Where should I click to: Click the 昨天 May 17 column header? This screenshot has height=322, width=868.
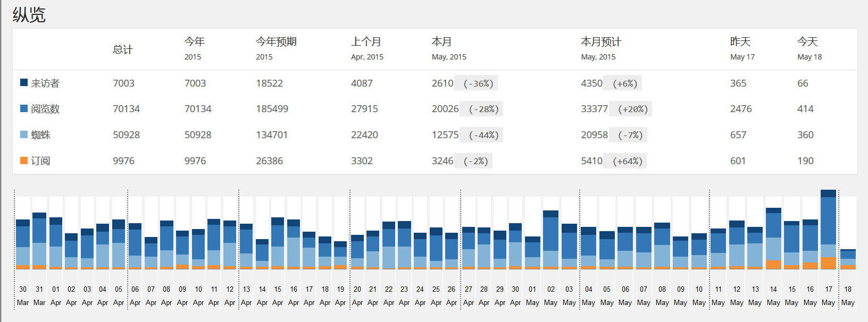(x=741, y=42)
